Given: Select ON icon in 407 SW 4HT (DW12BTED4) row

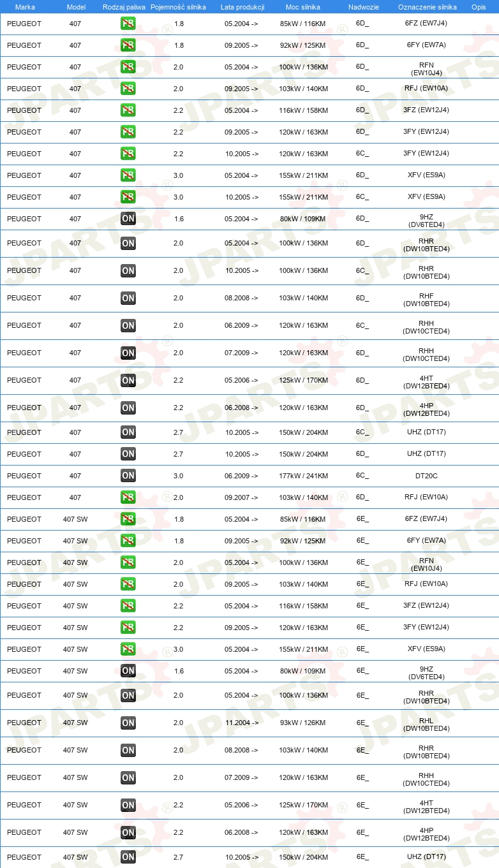Looking at the screenshot, I should tap(128, 805).
